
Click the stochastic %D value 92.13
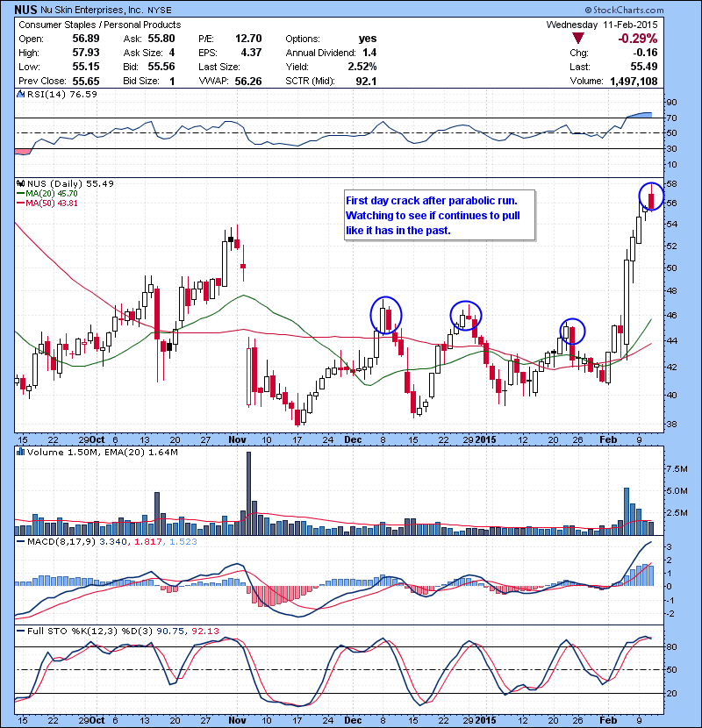204,631
